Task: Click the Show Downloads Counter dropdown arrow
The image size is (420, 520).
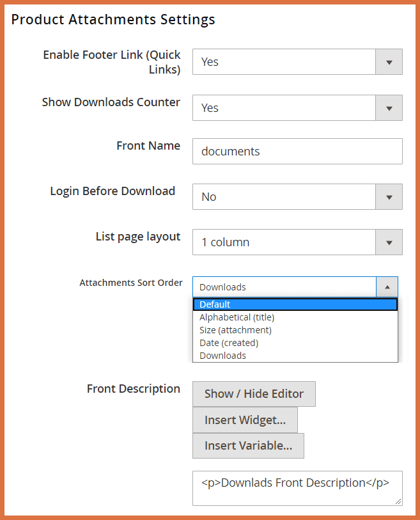Action: click(x=389, y=107)
